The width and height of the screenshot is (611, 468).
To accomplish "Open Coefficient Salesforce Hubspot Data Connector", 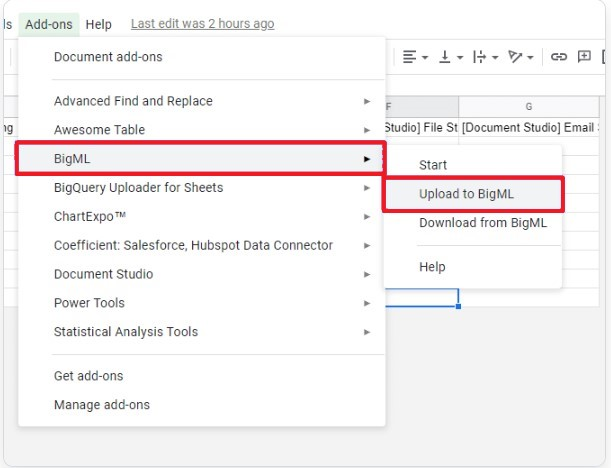I will (x=202, y=245).
